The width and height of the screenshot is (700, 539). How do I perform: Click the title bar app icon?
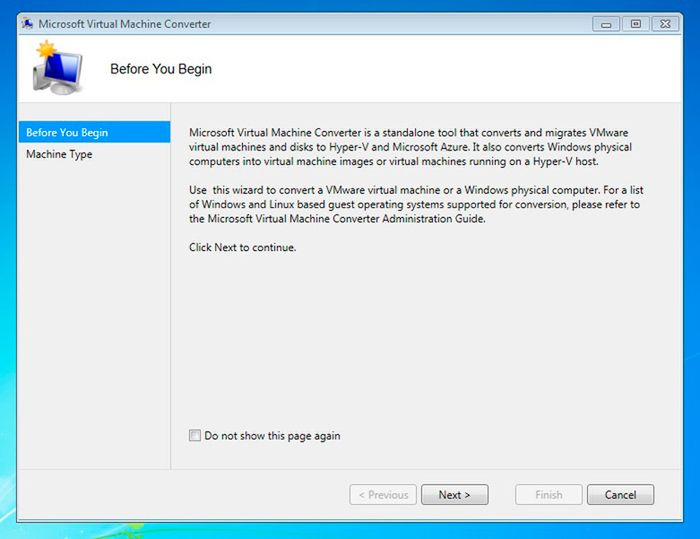(27, 23)
